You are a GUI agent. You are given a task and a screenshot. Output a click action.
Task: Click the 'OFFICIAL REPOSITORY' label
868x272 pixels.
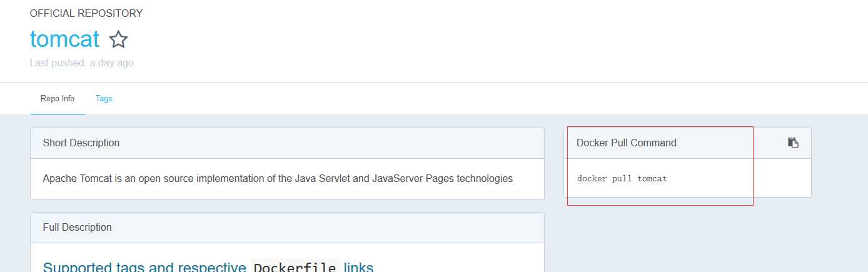86,13
